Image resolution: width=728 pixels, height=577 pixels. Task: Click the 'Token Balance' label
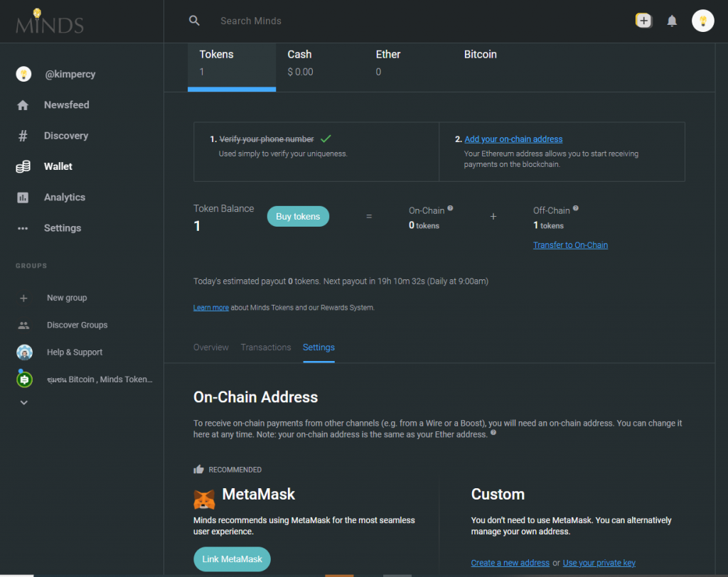(224, 208)
